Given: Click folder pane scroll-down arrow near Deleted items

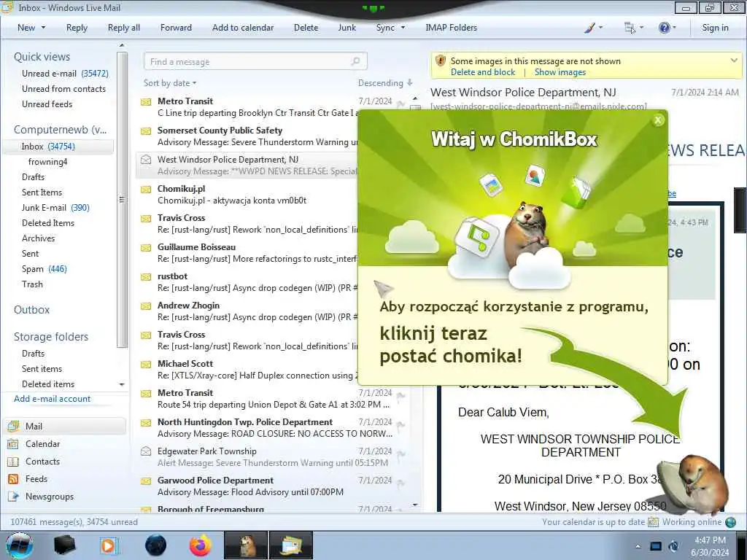Looking at the screenshot, I should click(x=122, y=384).
